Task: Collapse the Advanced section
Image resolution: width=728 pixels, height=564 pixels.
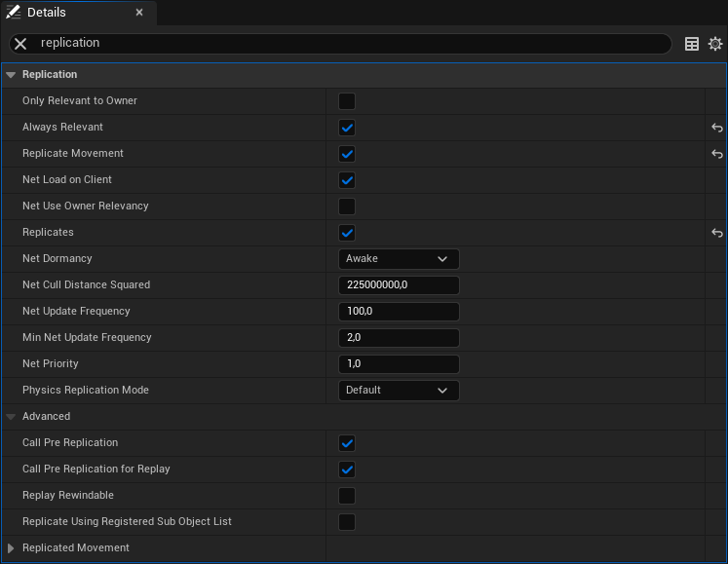Action: tap(11, 416)
